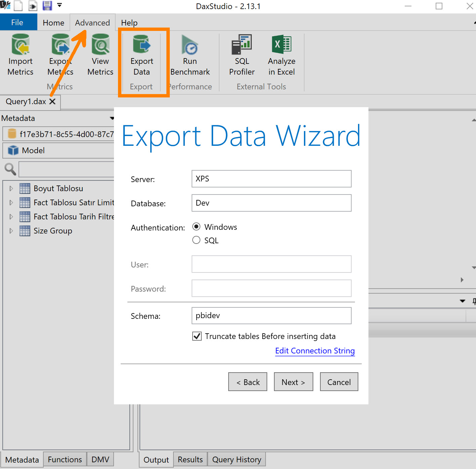Viewport: 476px width, 469px height.
Task: Start Run Benchmark
Action: coord(190,55)
